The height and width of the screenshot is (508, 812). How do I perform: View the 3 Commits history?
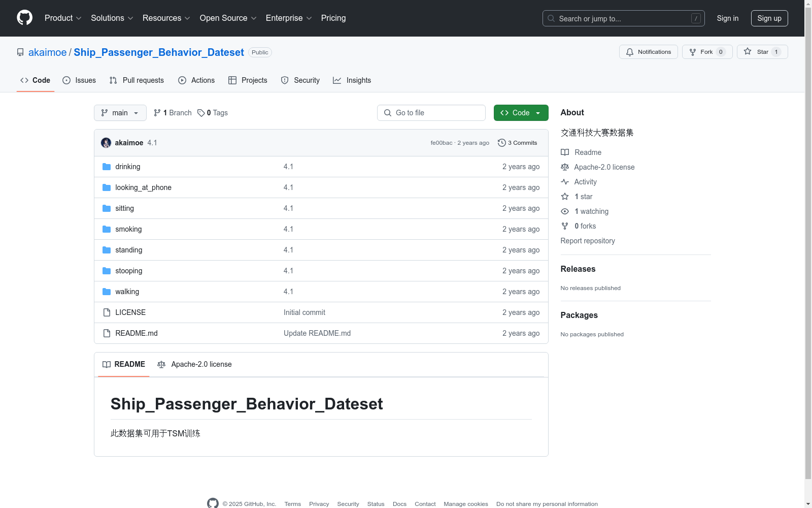click(518, 143)
